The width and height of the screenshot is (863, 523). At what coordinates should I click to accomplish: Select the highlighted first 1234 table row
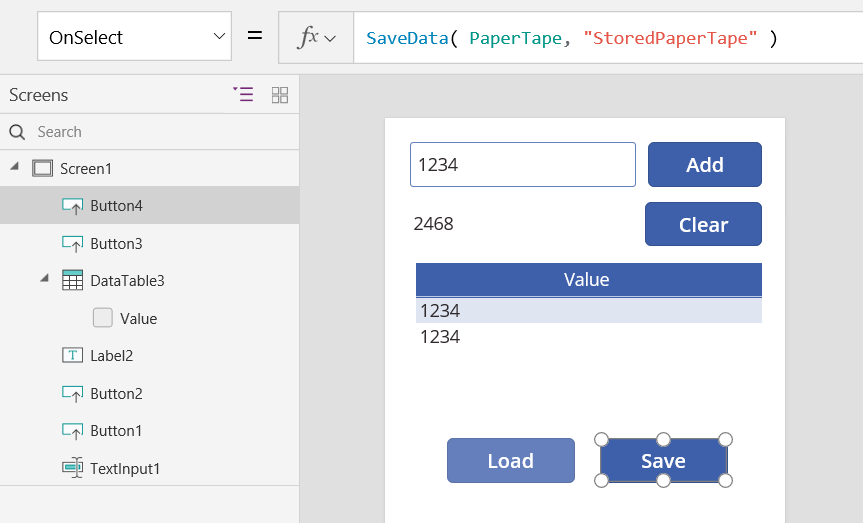coord(589,310)
